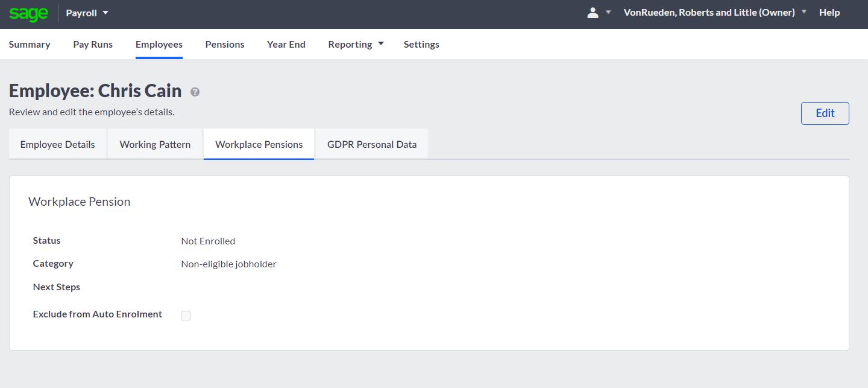Expand the user account arrow
This screenshot has height=388, width=868.
pyautogui.click(x=608, y=13)
